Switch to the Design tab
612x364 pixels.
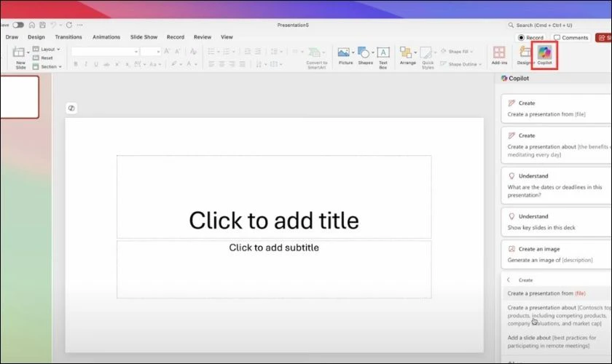coord(36,37)
